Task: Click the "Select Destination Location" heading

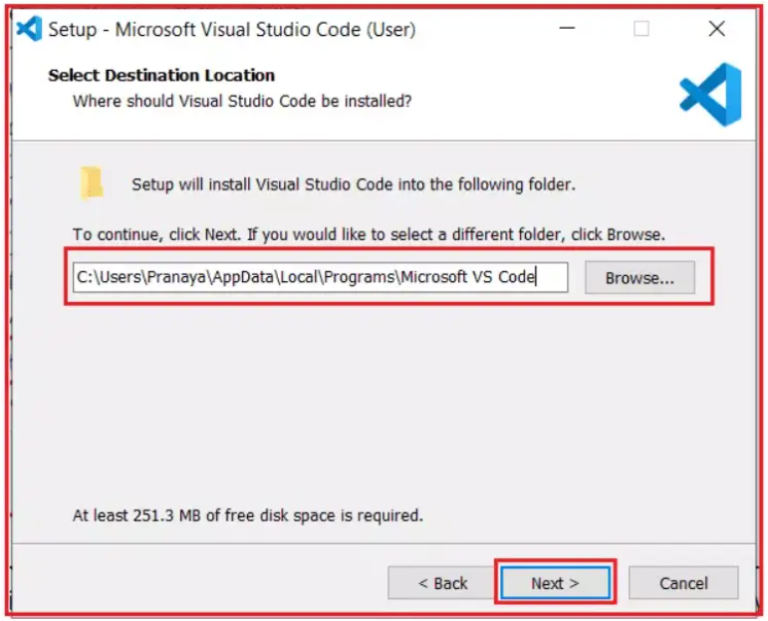Action: [x=161, y=75]
